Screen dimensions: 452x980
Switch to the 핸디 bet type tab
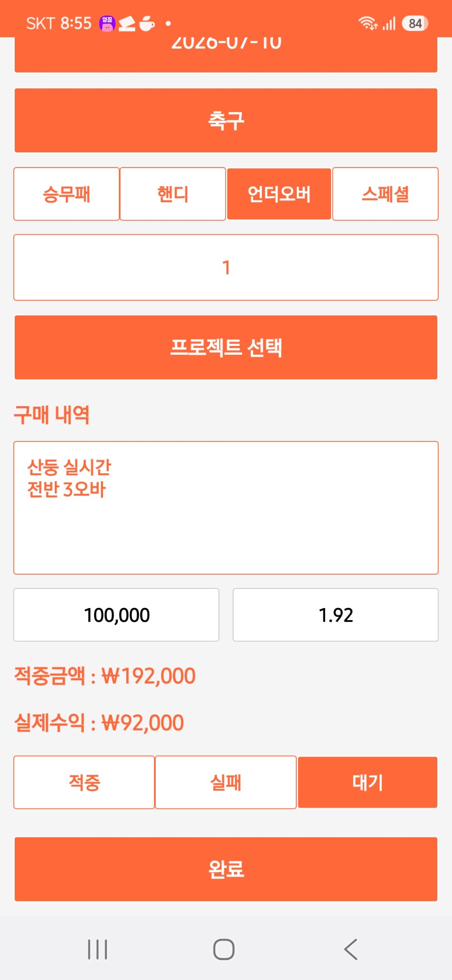pyautogui.click(x=173, y=194)
